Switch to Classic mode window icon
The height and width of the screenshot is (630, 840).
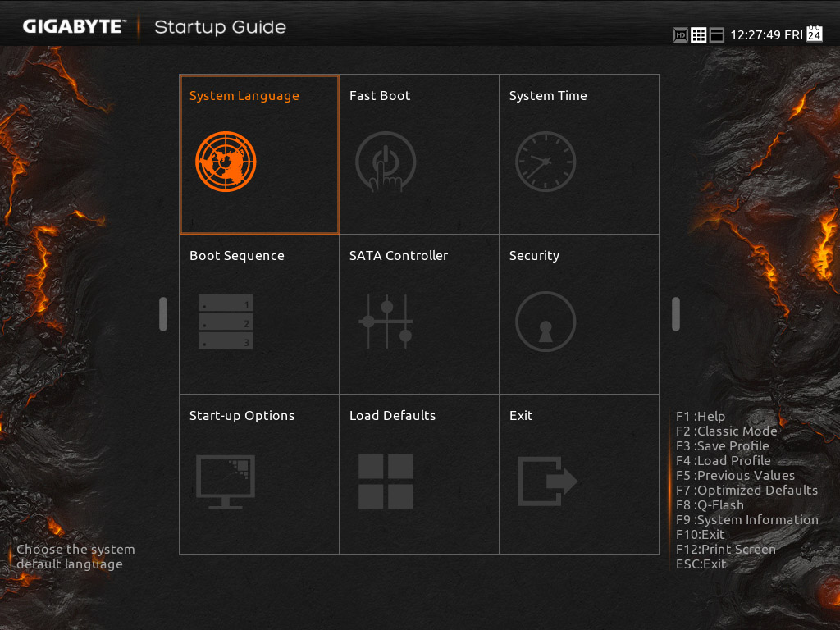pos(717,35)
